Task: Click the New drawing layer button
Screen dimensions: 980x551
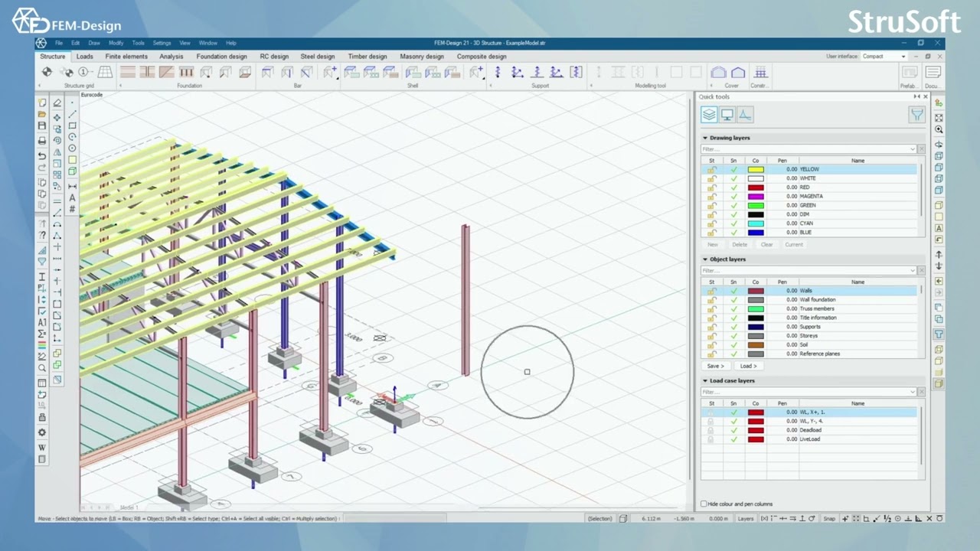Action: [713, 244]
